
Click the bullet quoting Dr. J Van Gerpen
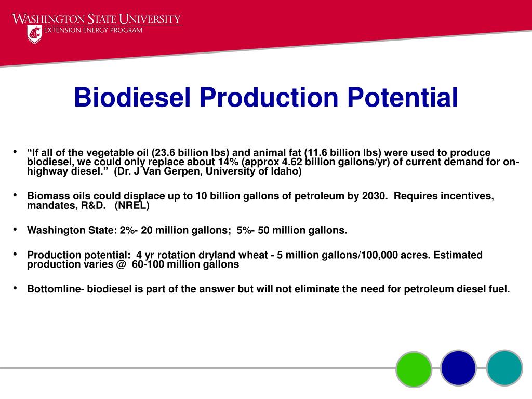click(273, 162)
